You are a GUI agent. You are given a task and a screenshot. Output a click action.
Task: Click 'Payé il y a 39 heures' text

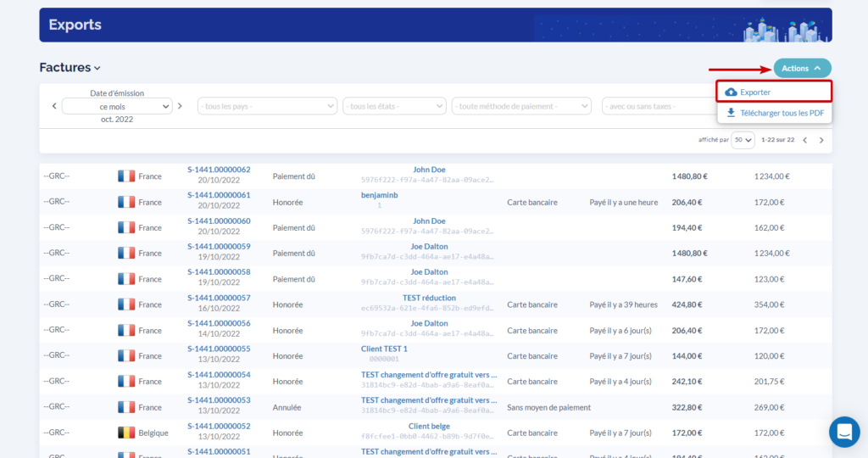[623, 304]
